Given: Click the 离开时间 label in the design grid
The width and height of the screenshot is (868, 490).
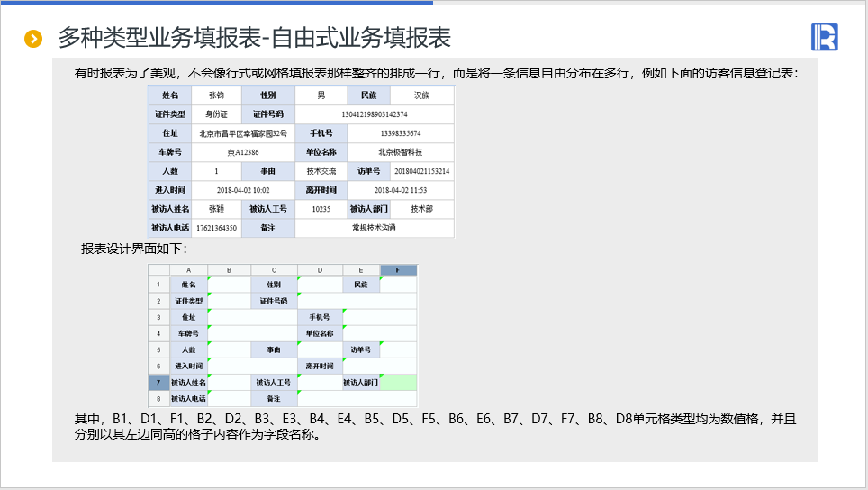Looking at the screenshot, I should (320, 366).
